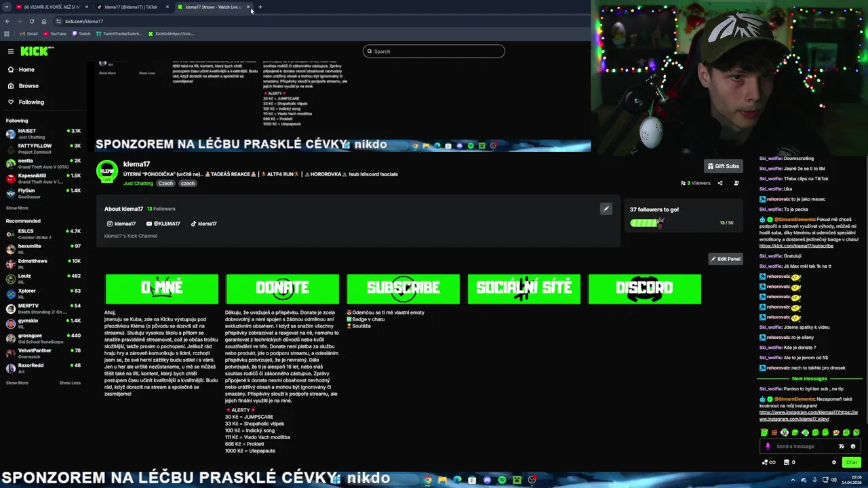
Task: Open hexumlite recommended channel
Action: point(43,249)
